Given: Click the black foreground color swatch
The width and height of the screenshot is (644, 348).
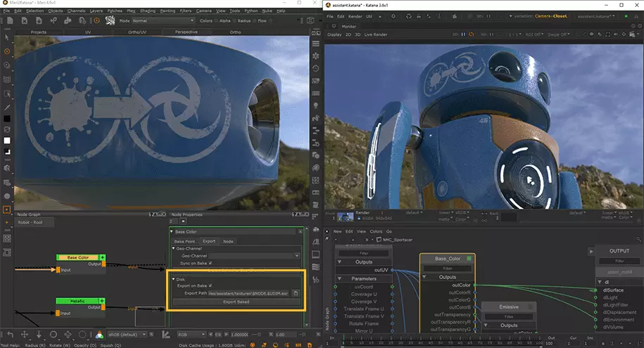Looking at the screenshot, I should point(7,117).
